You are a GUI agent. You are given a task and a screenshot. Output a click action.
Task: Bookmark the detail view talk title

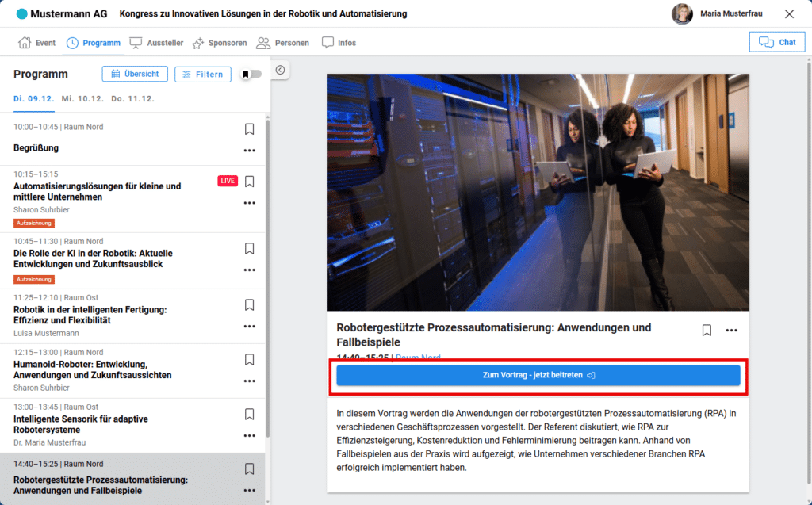707,331
